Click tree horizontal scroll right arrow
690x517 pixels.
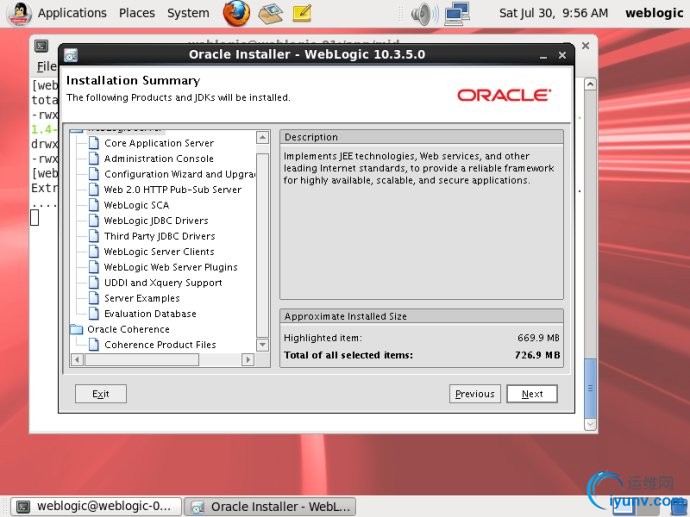click(x=248, y=359)
